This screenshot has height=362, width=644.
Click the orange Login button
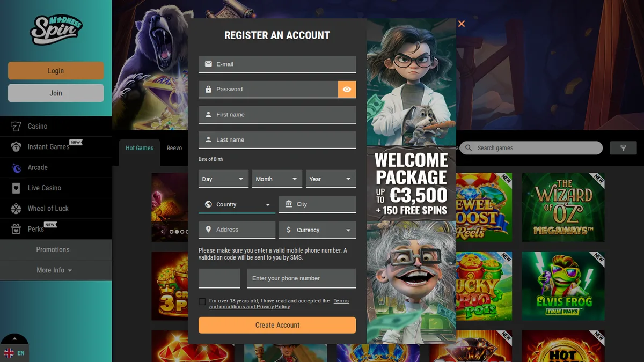56,71
